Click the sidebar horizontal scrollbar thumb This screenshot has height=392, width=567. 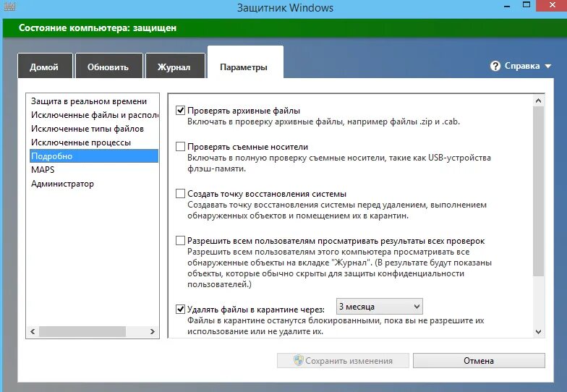point(82,331)
